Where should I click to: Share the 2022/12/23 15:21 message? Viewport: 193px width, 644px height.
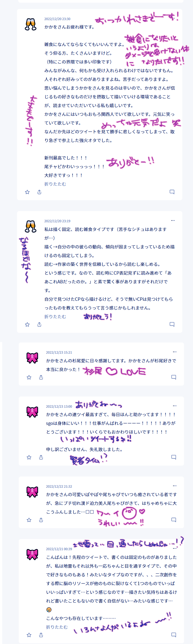click(x=41, y=377)
